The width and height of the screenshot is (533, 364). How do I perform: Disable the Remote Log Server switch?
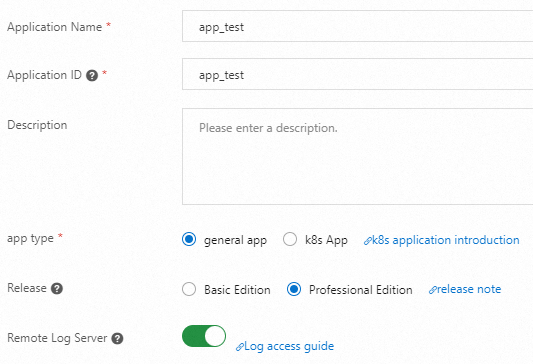pyautogui.click(x=204, y=336)
